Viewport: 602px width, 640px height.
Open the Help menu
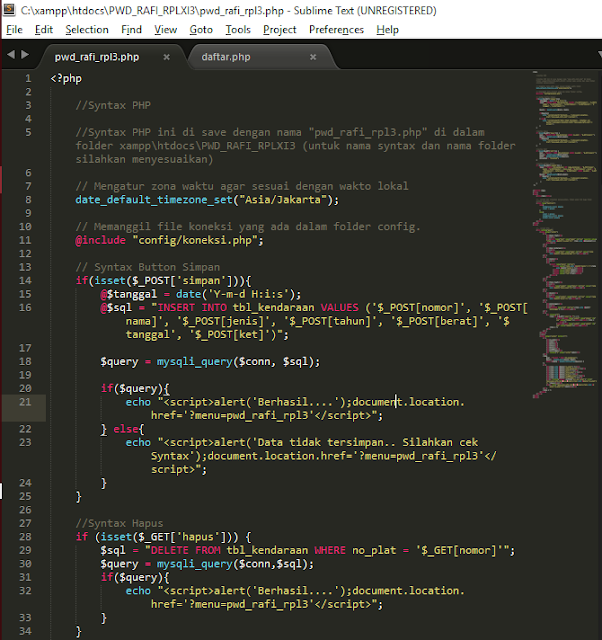pyautogui.click(x=387, y=29)
